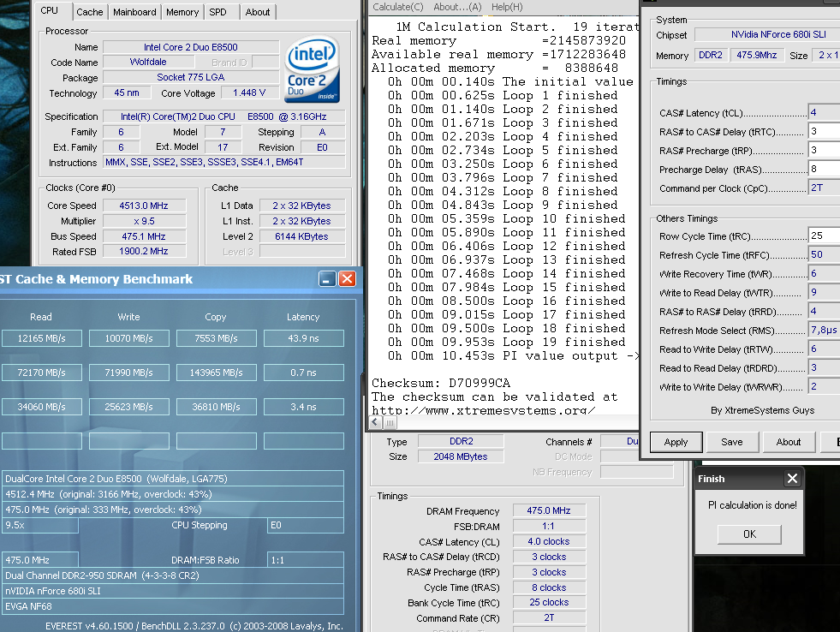Open the Read to Write Delay (tRTW) dropdown
This screenshot has width=840, height=632.
pos(824,349)
